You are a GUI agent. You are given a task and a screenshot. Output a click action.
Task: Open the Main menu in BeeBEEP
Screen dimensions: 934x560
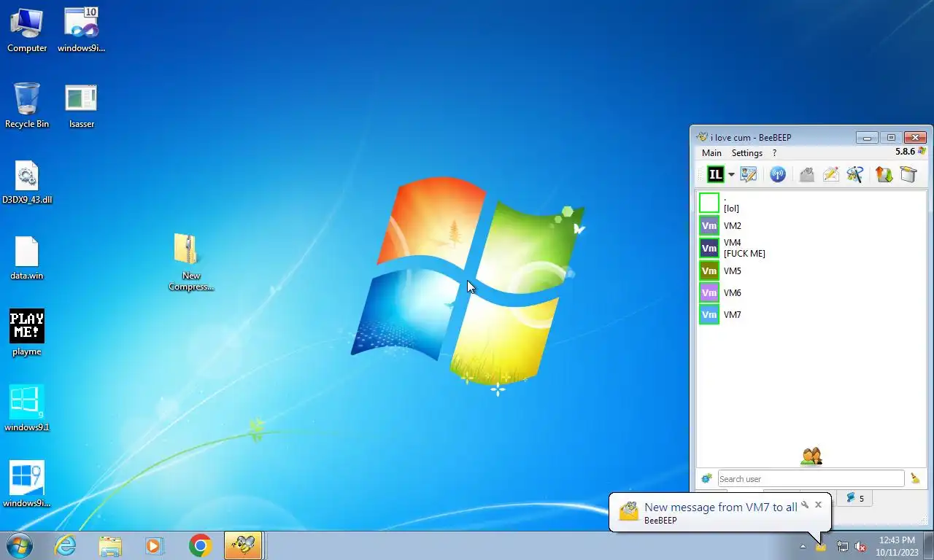711,153
